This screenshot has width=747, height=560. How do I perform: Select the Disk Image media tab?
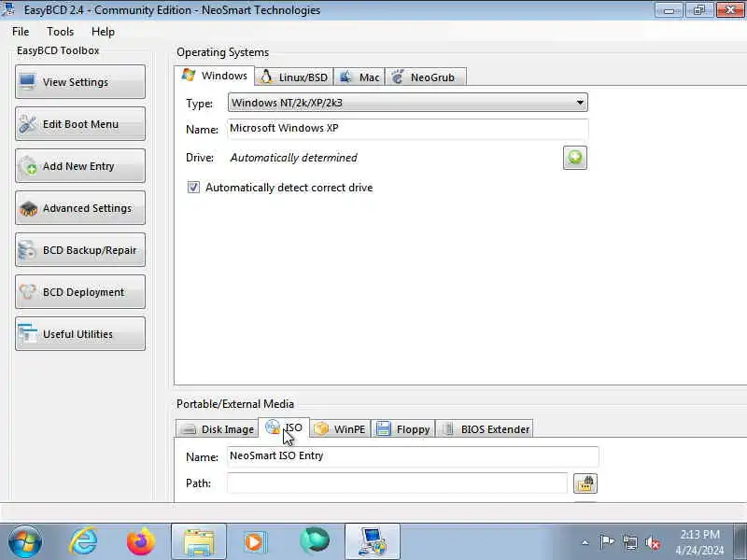pos(217,429)
